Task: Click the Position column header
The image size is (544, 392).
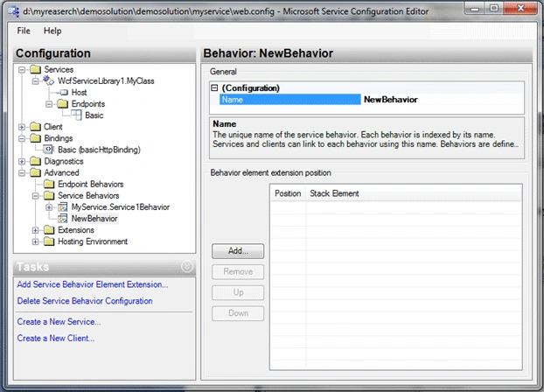Action: (x=288, y=193)
